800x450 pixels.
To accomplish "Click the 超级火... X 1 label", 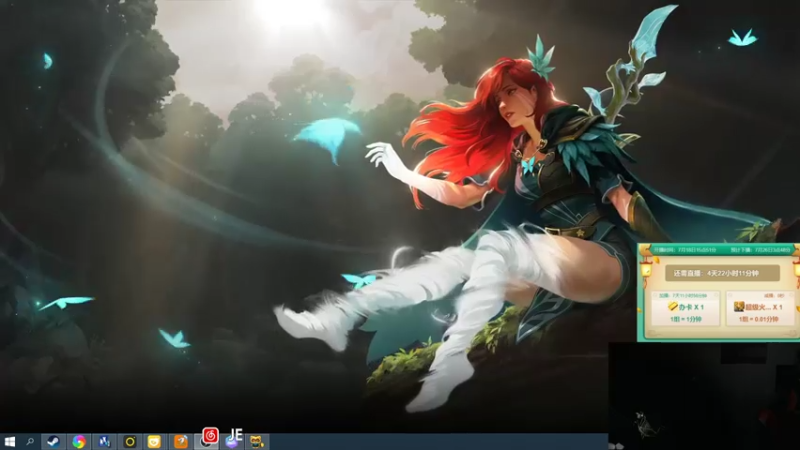I will pos(764,307).
